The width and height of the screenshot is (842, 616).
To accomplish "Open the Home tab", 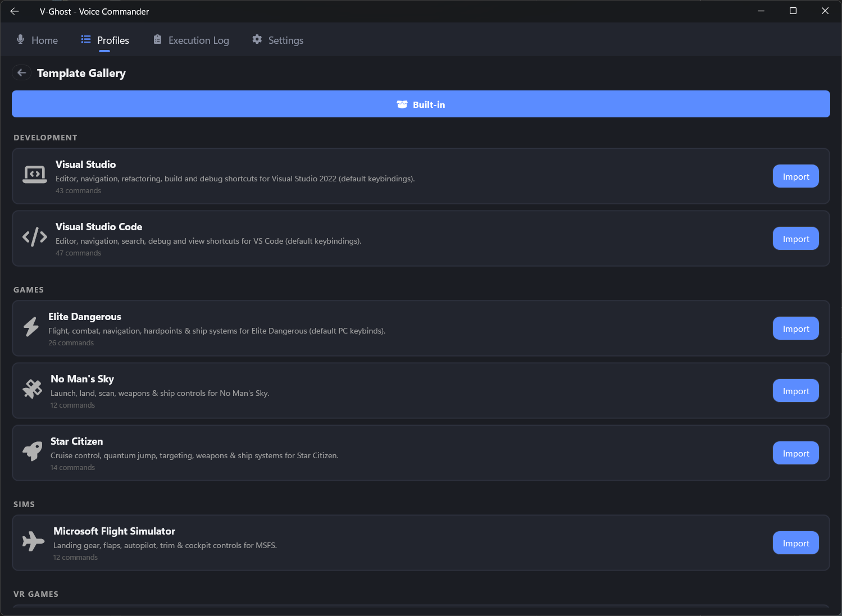I will [37, 40].
